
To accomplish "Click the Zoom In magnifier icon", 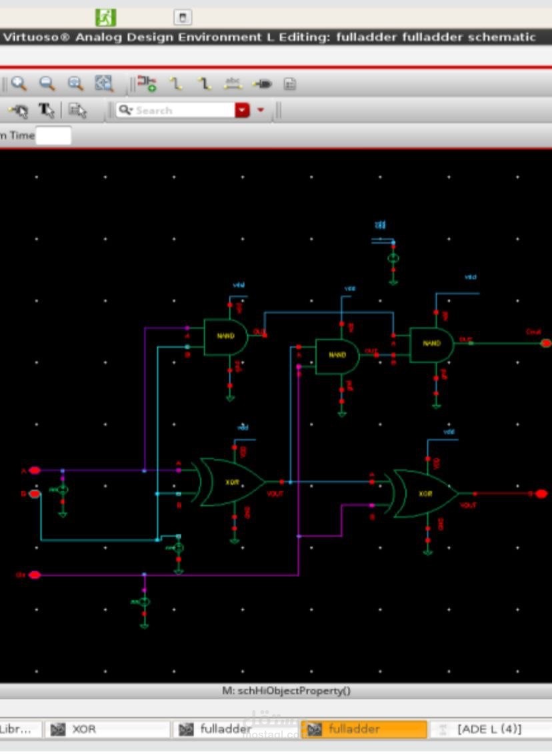I will click(18, 83).
